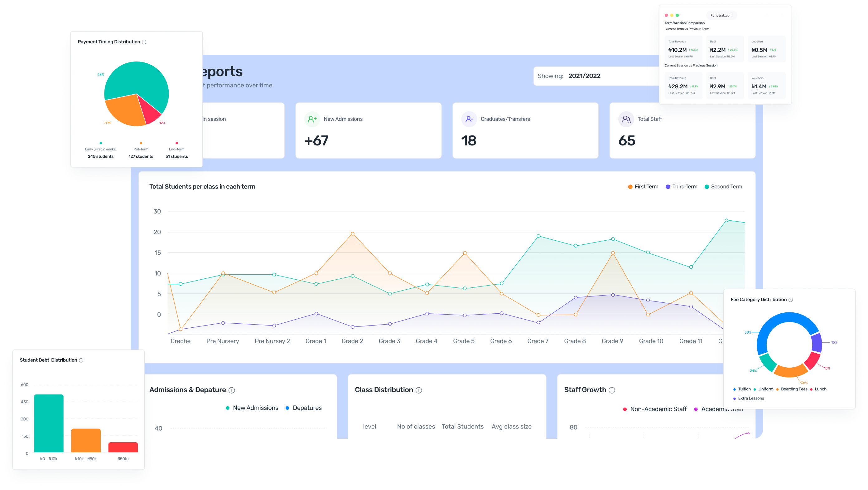The image size is (868, 490).
Task: Click info icon beside Admissions & Depature
Action: pos(232,390)
